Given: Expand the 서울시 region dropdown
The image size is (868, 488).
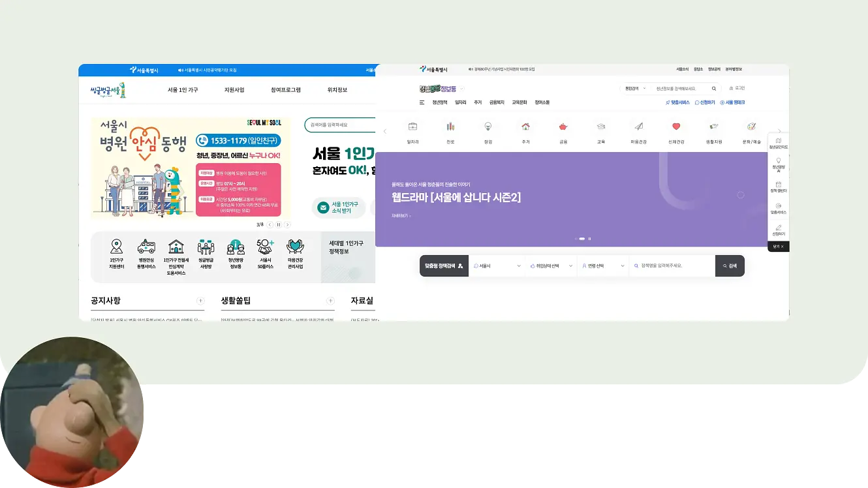Looking at the screenshot, I should 497,266.
